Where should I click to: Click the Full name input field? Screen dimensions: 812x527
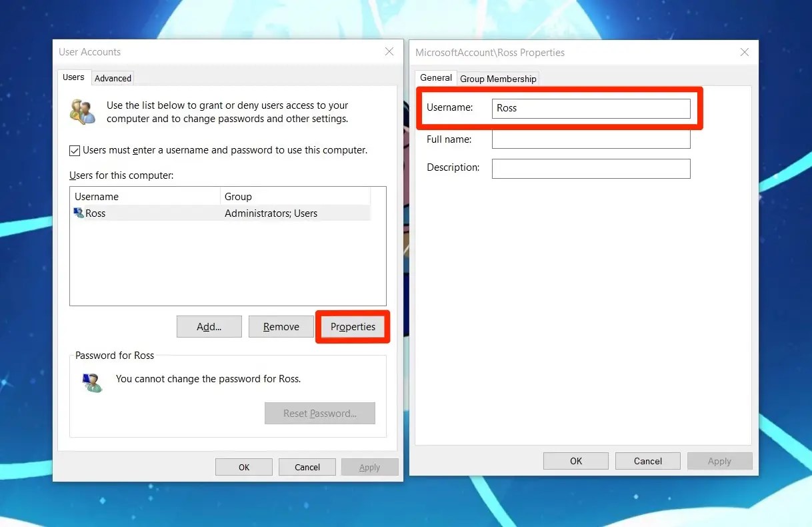591,139
